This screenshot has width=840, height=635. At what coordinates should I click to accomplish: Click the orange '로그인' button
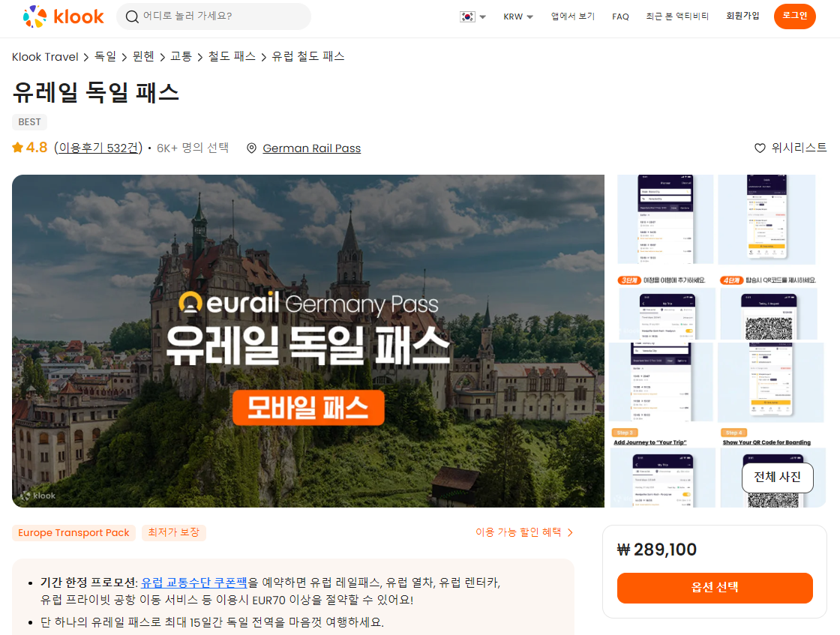[x=794, y=16]
